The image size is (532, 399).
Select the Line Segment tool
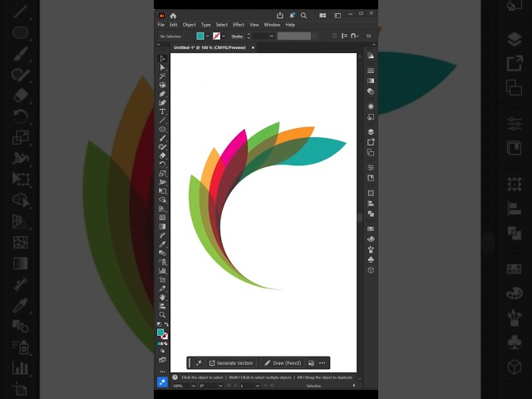163,121
